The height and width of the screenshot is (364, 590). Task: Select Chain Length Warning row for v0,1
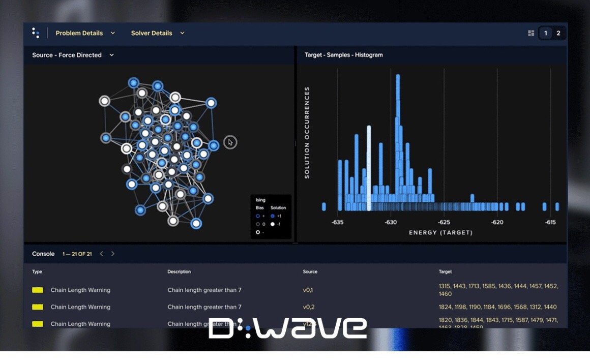tap(296, 290)
